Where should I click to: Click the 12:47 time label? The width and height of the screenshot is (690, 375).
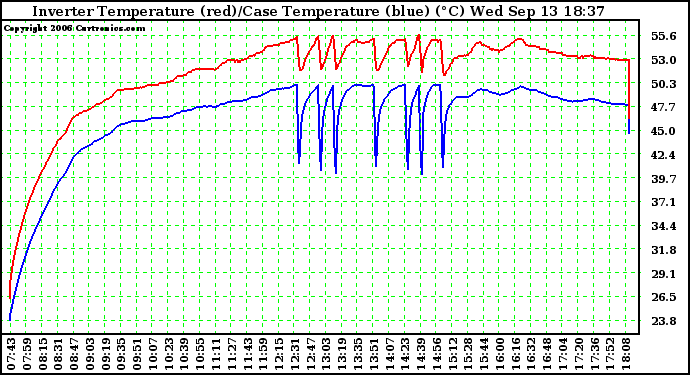point(311,354)
